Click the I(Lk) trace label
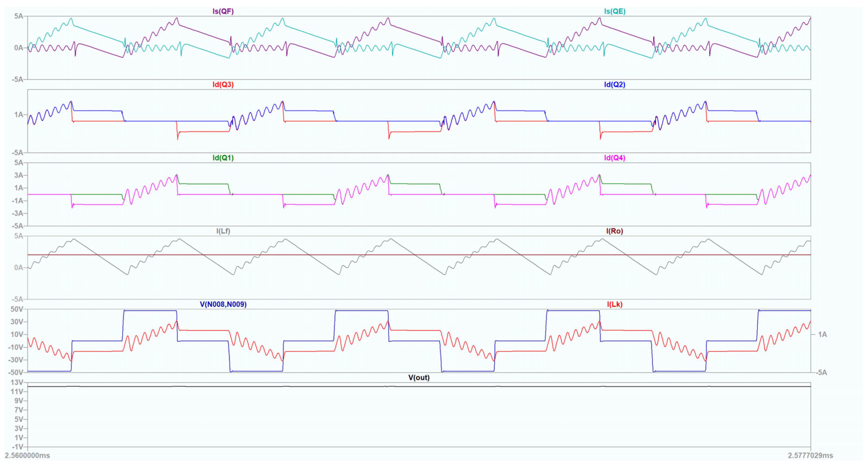This screenshot has height=467, width=868. [x=614, y=304]
